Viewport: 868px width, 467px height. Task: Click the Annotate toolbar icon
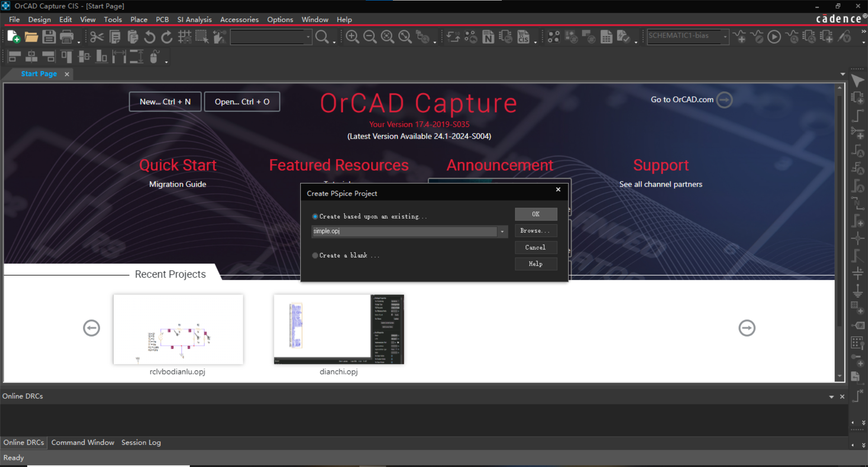453,37
